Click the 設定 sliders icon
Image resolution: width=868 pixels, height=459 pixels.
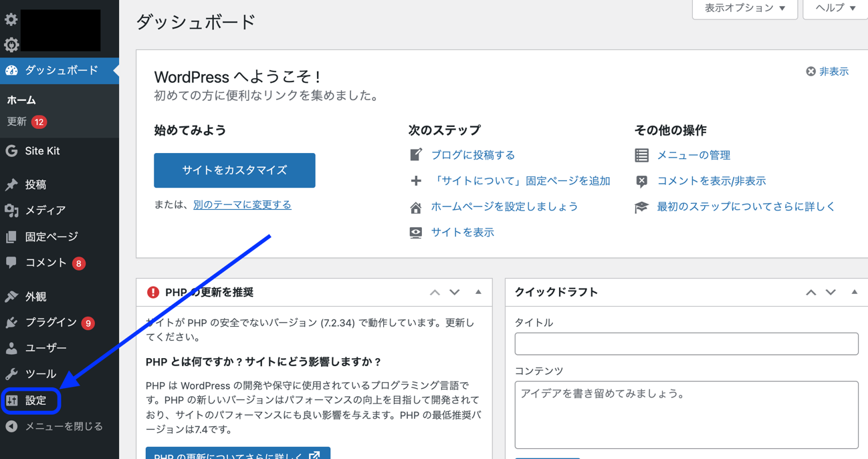11,400
